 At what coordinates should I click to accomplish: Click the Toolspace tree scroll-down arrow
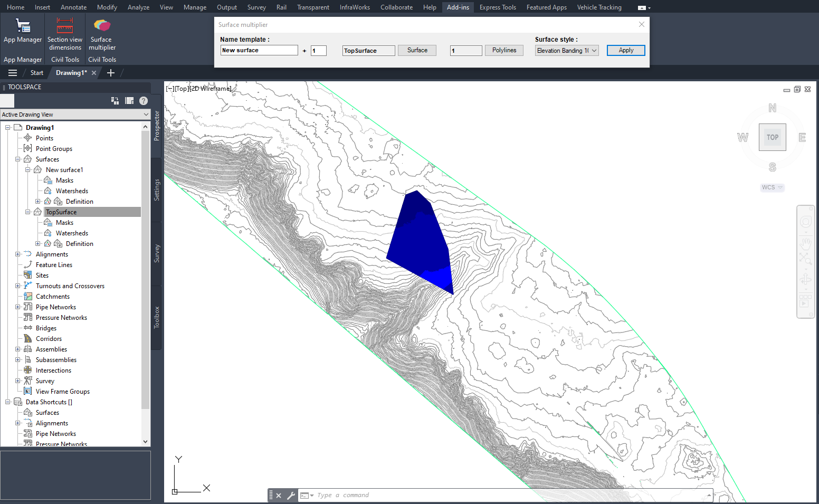[146, 442]
